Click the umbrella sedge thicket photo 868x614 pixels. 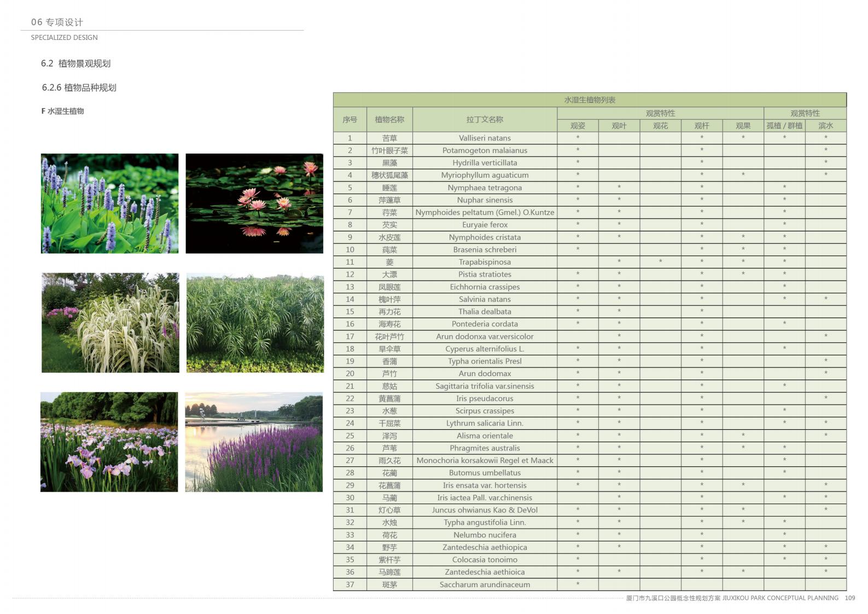coord(255,323)
